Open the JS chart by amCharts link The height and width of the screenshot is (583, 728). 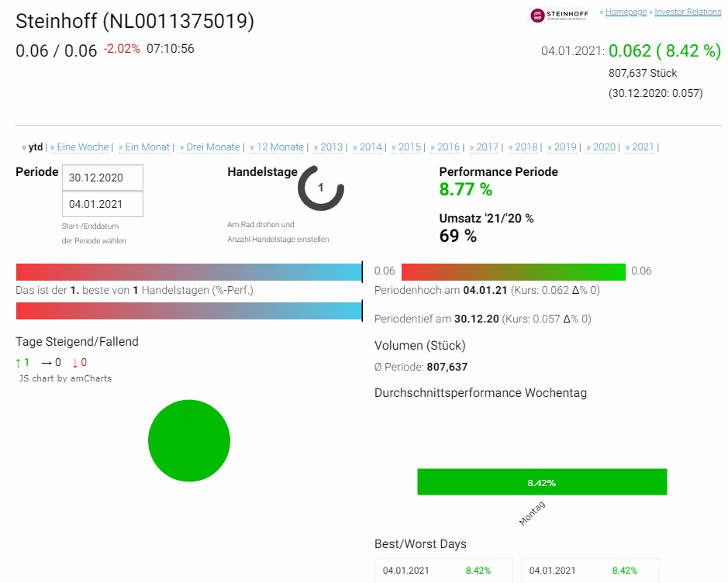click(x=65, y=378)
